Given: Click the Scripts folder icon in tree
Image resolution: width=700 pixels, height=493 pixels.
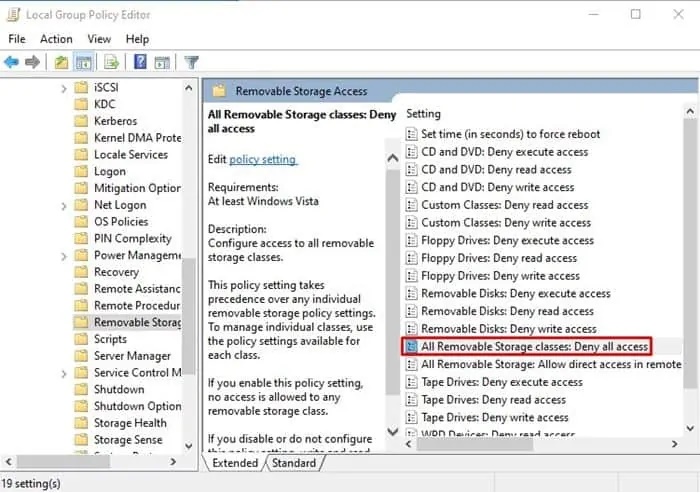Looking at the screenshot, I should (x=81, y=339).
